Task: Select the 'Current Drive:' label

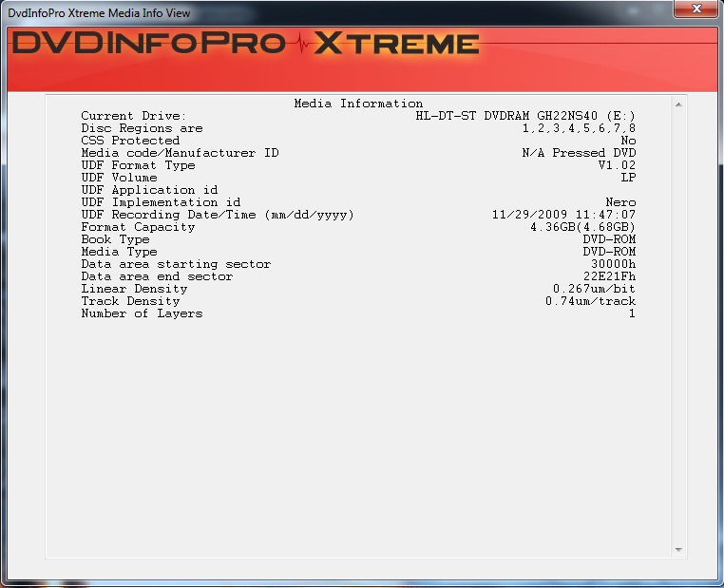Action: 133,116
